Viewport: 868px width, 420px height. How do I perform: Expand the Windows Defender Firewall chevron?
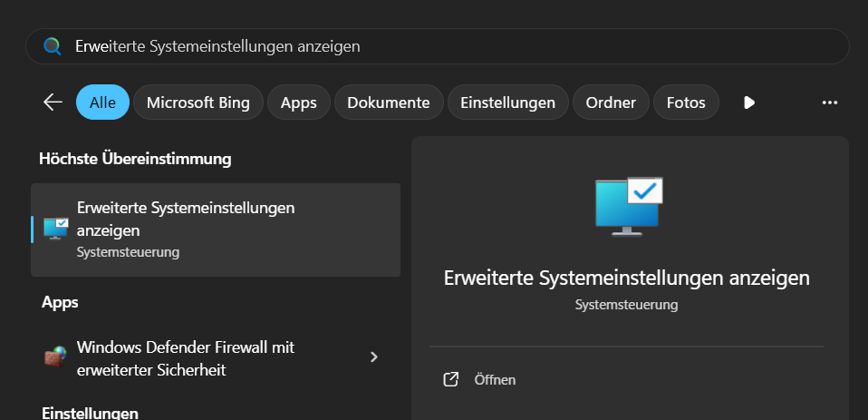coord(373,357)
